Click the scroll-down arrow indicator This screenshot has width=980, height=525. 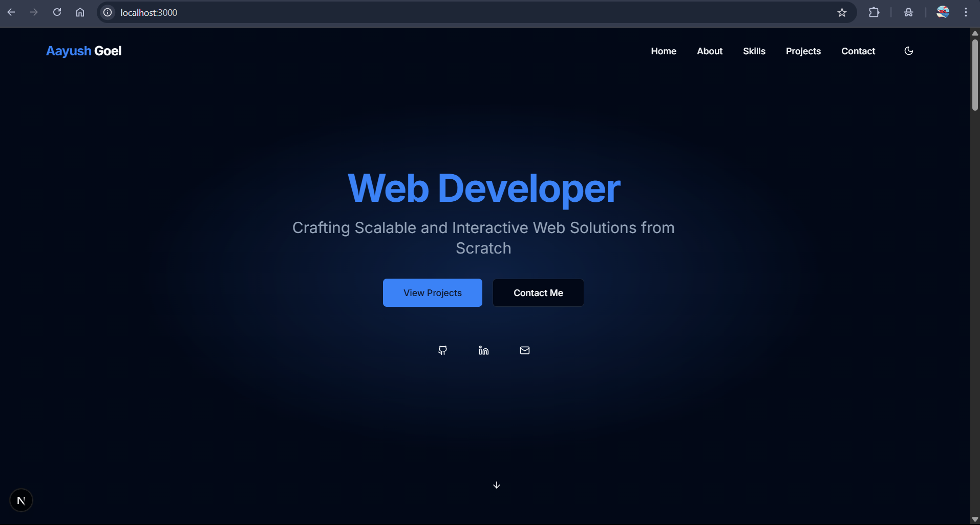pyautogui.click(x=496, y=485)
